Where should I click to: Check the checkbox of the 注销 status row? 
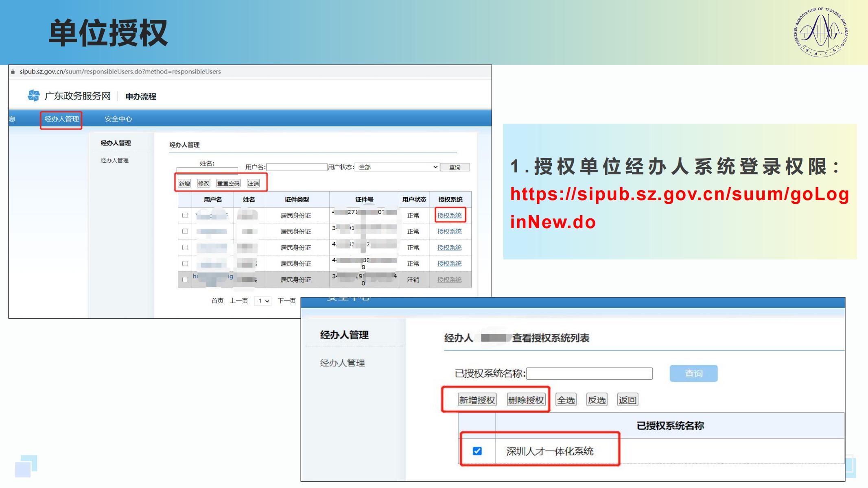(185, 279)
